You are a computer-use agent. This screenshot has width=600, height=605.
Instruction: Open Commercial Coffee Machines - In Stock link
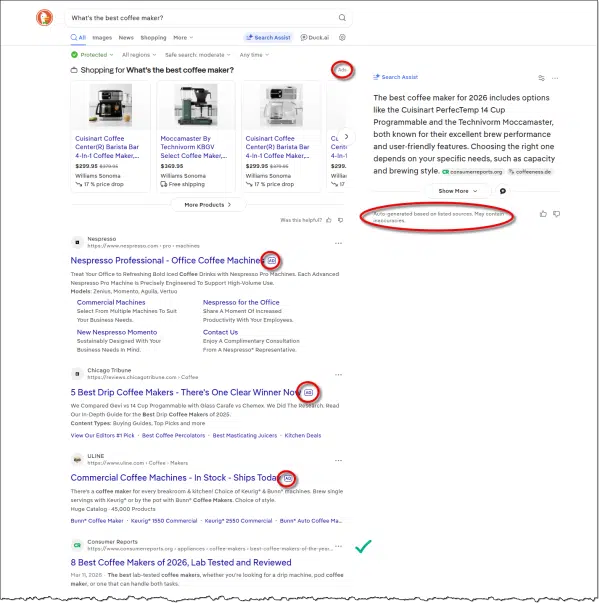(174, 478)
